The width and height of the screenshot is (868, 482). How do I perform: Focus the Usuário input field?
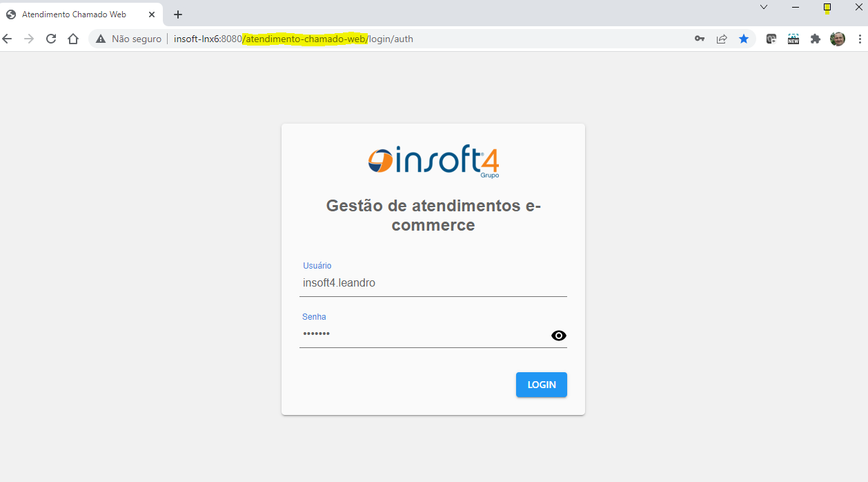click(433, 282)
